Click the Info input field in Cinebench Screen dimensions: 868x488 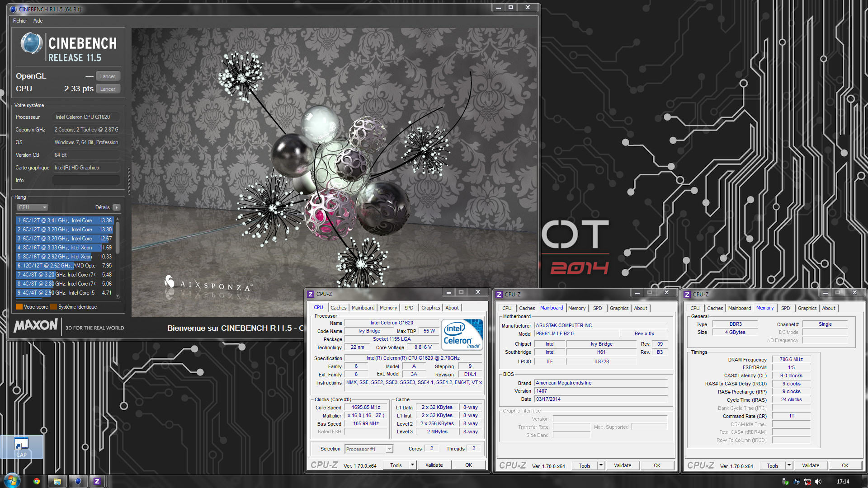[x=86, y=180]
